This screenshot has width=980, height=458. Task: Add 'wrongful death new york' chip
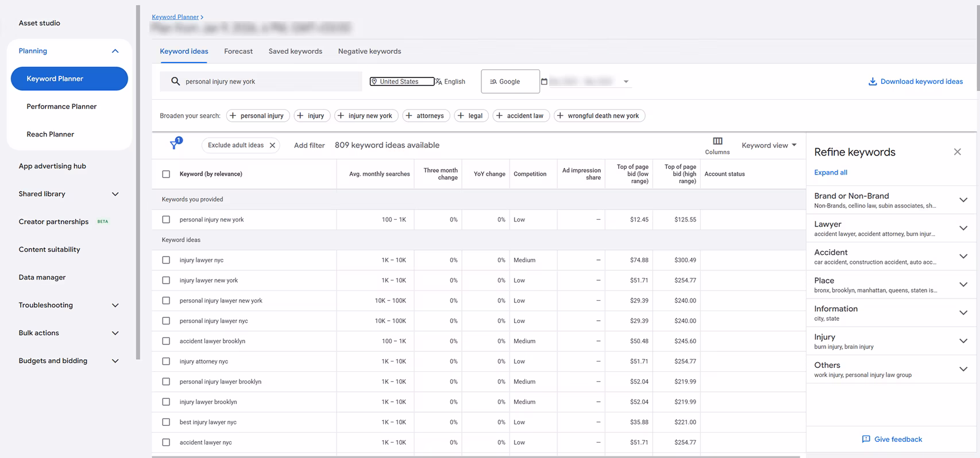click(x=599, y=116)
